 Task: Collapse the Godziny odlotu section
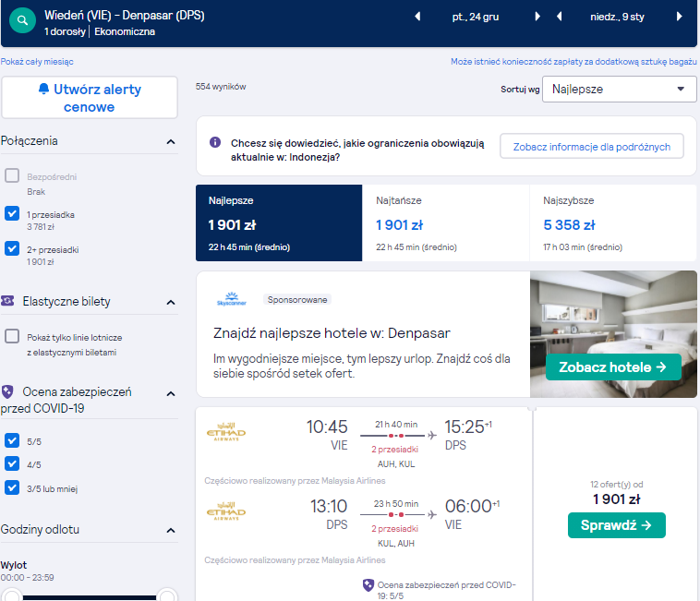(x=171, y=531)
